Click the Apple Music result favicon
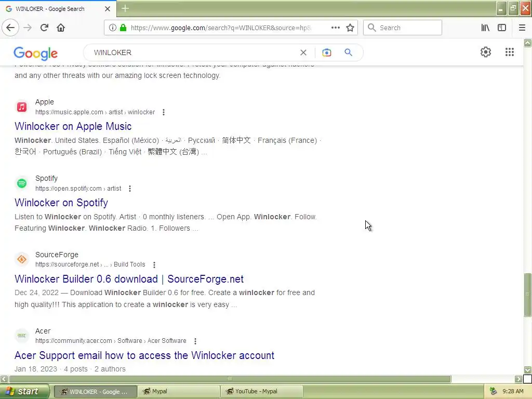The image size is (532, 399). click(x=22, y=107)
